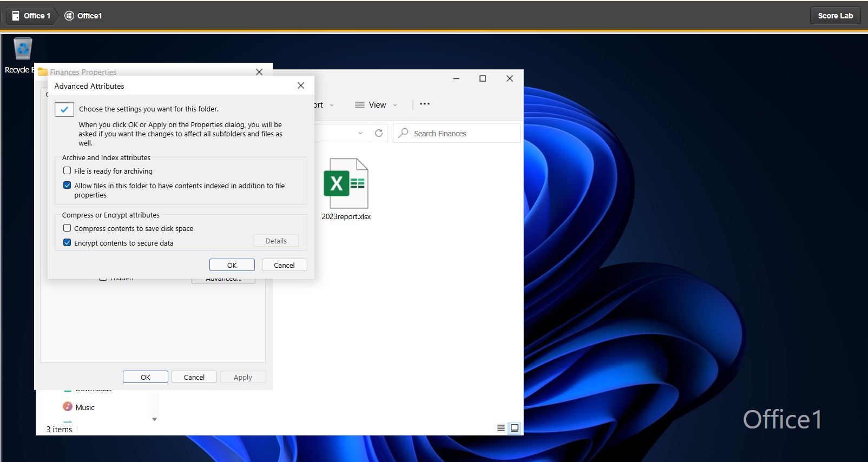Image resolution: width=868 pixels, height=462 pixels.
Task: Click the Office 1 breadcrumb tab
Action: click(x=31, y=16)
